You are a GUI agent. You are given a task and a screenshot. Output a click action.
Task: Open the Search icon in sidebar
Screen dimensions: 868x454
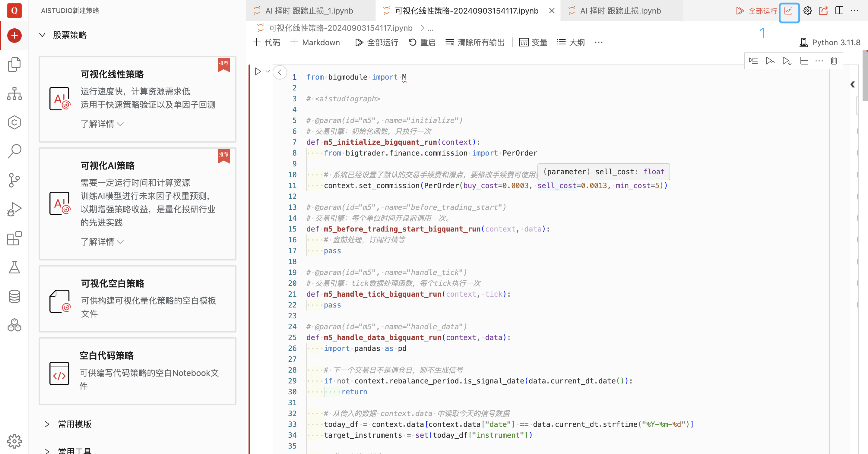click(x=14, y=151)
